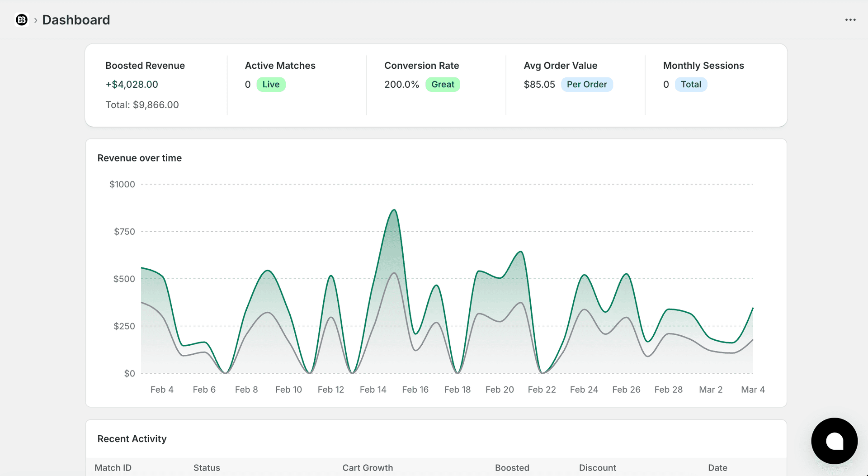
Task: Select the Feb 14 revenue peak on chart
Action: [394, 210]
